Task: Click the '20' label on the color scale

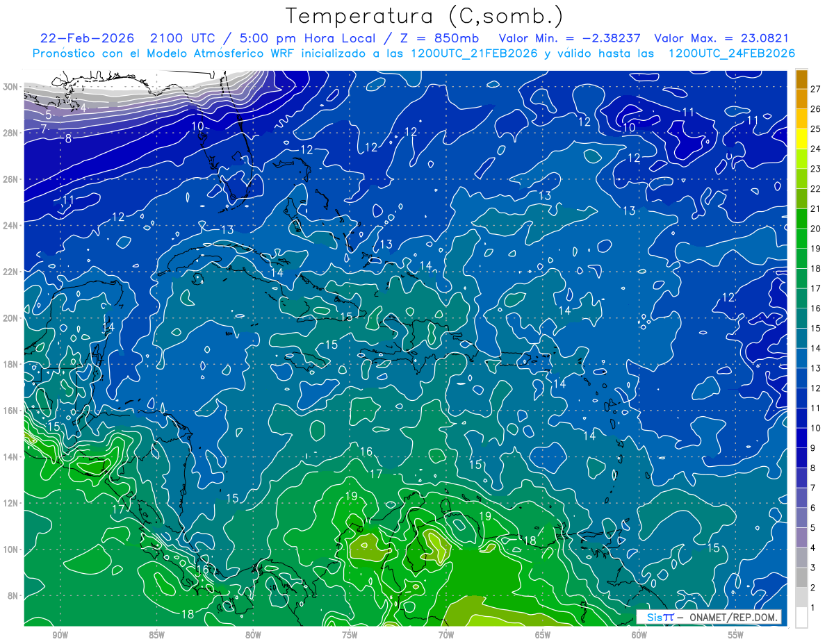Action: click(815, 229)
